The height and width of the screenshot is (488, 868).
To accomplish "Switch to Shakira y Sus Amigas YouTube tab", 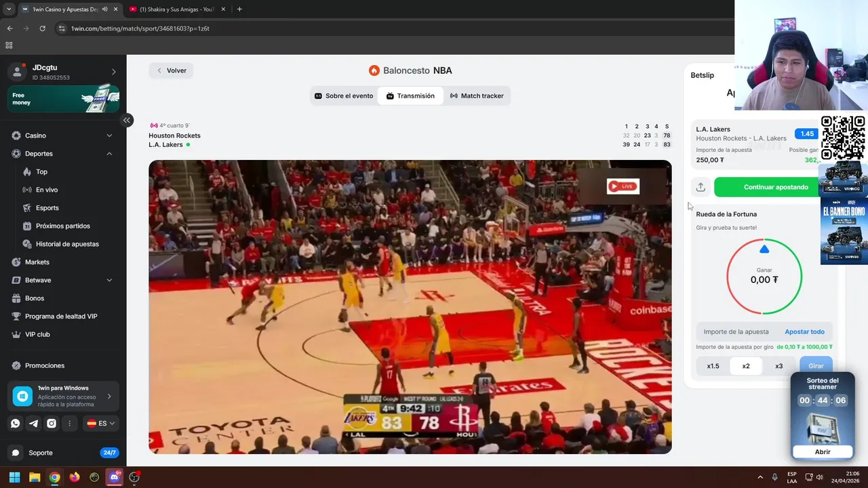I will [x=176, y=9].
